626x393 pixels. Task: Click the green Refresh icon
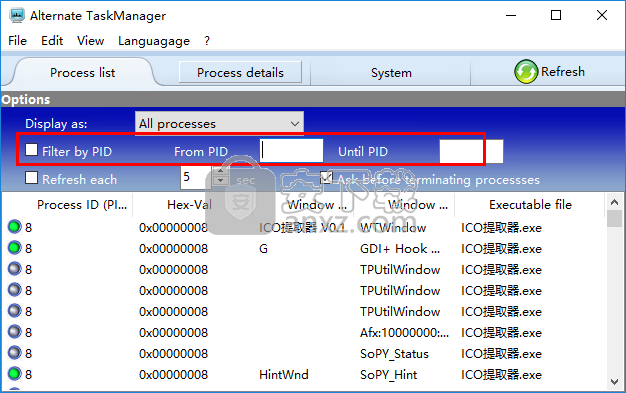526,72
